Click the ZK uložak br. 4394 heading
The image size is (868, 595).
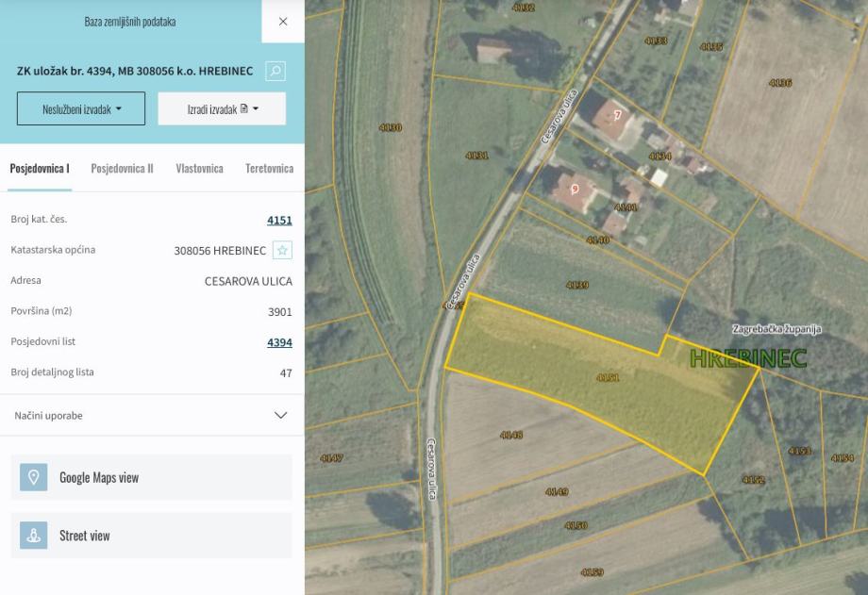click(x=135, y=71)
